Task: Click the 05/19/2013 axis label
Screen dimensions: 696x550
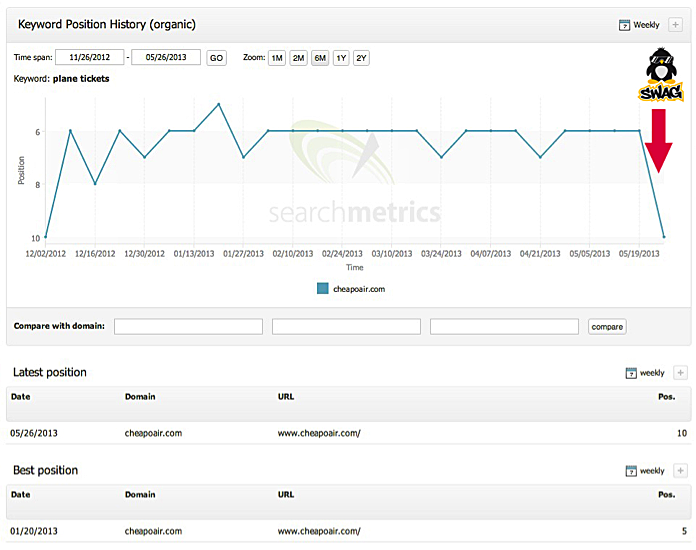Action: tap(639, 254)
